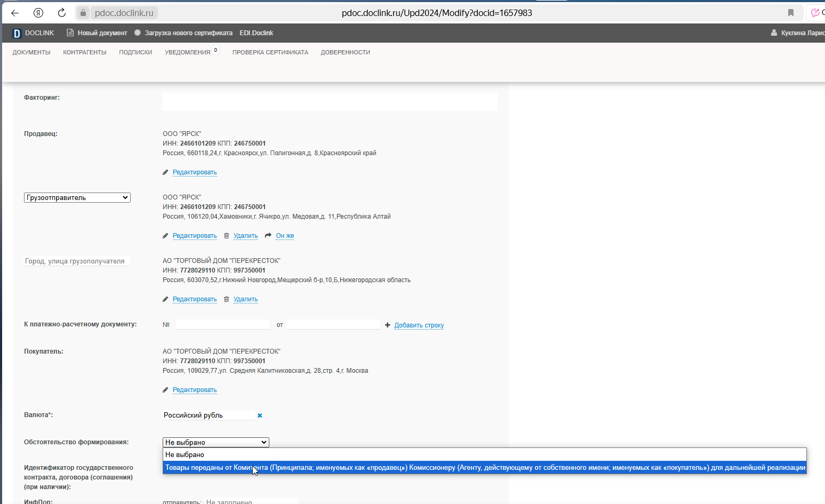
Task: Click the notifications count badge 0
Action: pos(215,50)
